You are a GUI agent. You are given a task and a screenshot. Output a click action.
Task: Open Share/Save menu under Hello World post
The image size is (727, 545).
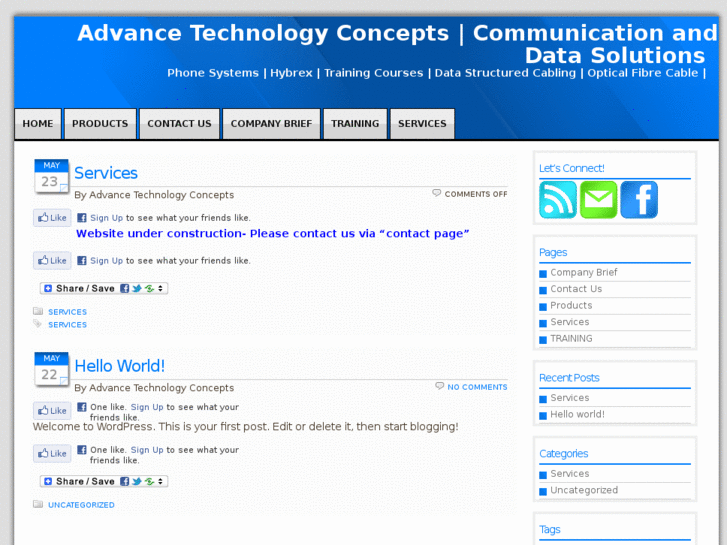(103, 481)
